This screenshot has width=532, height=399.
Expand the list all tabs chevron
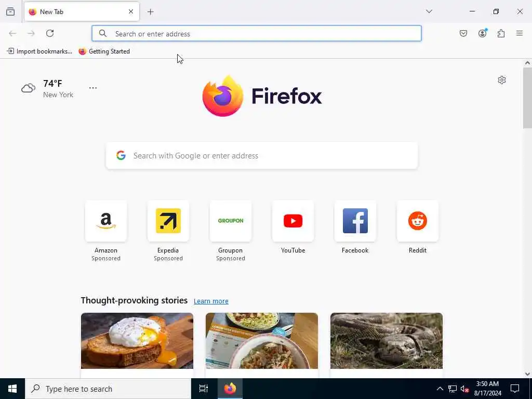tap(429, 11)
